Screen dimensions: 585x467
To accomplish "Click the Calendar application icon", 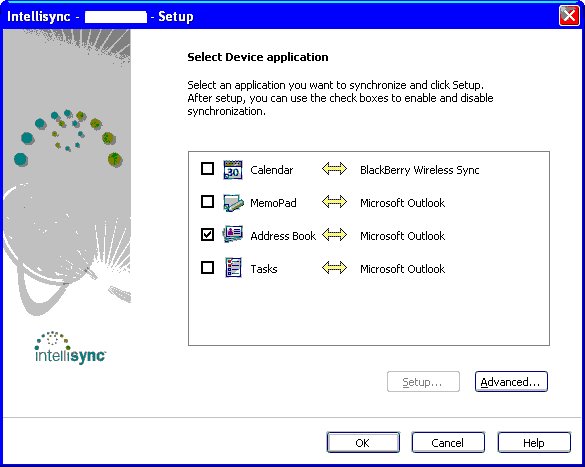I will pyautogui.click(x=233, y=170).
